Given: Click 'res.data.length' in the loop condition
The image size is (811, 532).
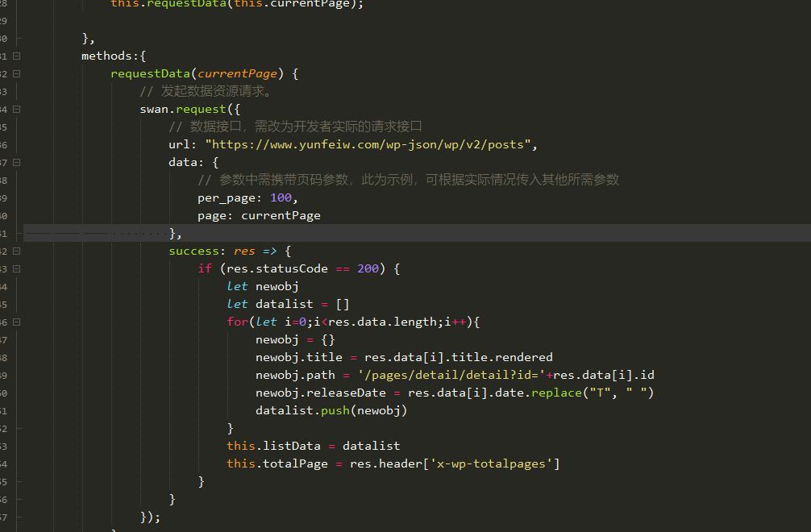Looking at the screenshot, I should [383, 322].
